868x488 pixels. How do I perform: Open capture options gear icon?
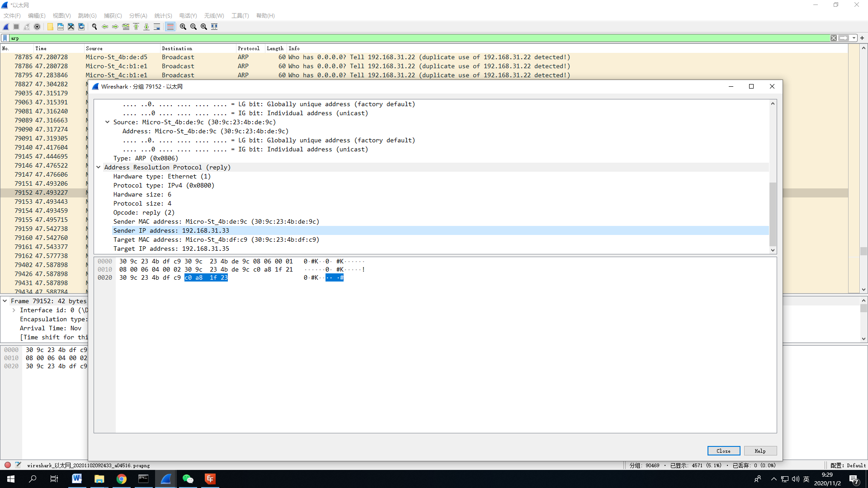37,27
